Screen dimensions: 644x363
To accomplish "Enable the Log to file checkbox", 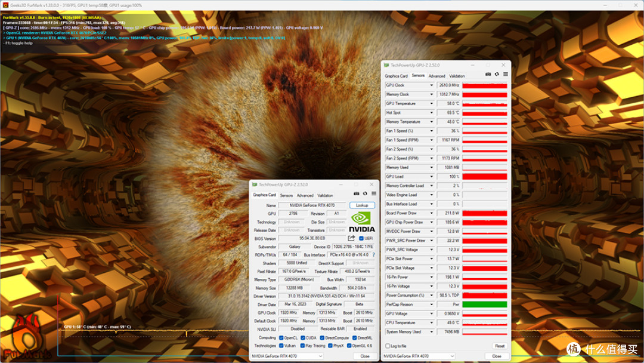I will pos(388,346).
